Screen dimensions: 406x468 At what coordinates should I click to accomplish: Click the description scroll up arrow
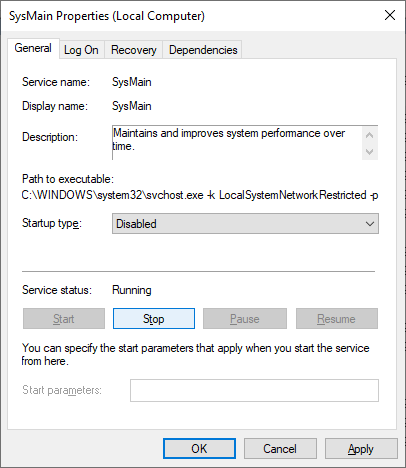point(370,135)
